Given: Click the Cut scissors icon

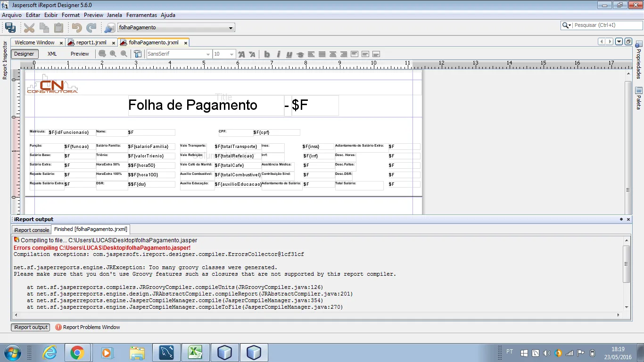Looking at the screenshot, I should click(x=29, y=28).
